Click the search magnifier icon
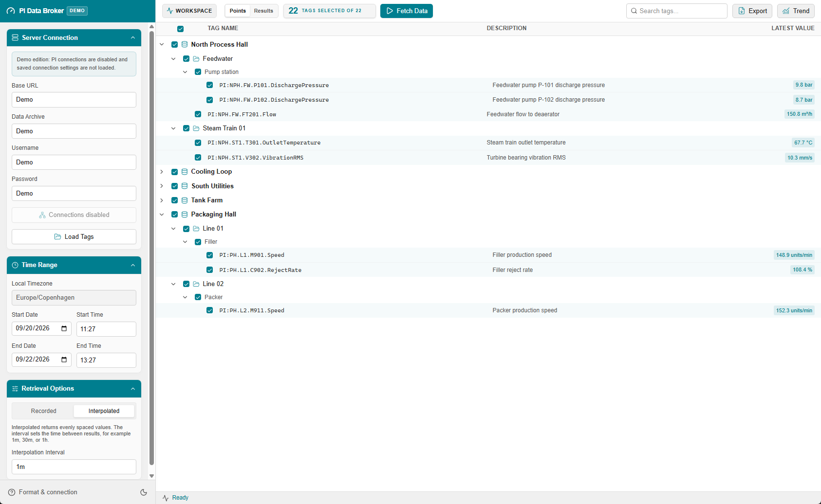This screenshot has width=821, height=504. pyautogui.click(x=634, y=11)
